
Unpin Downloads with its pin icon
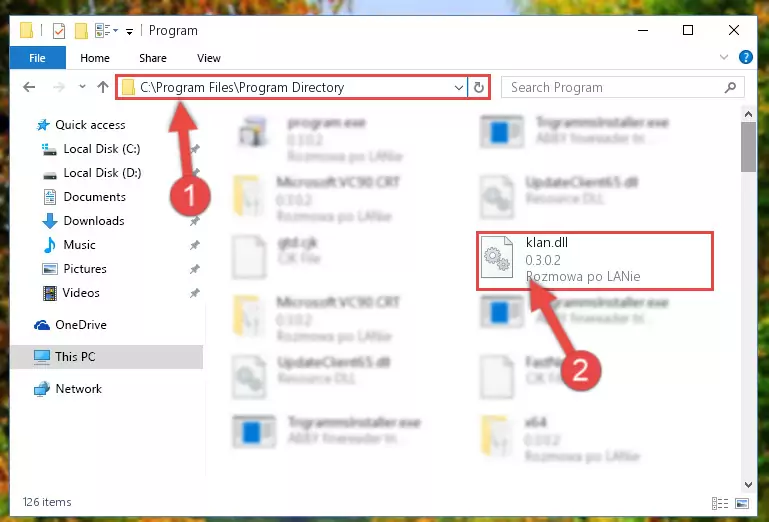click(195, 221)
